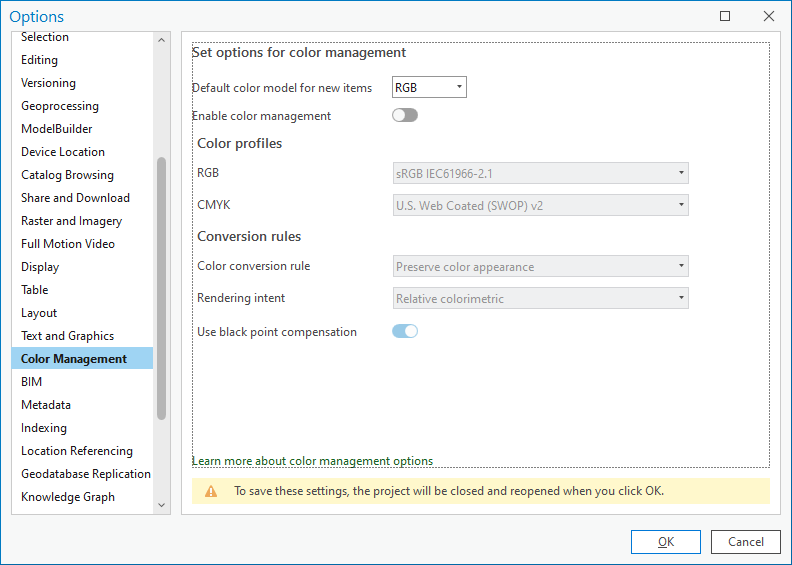Click the OK button

665,542
